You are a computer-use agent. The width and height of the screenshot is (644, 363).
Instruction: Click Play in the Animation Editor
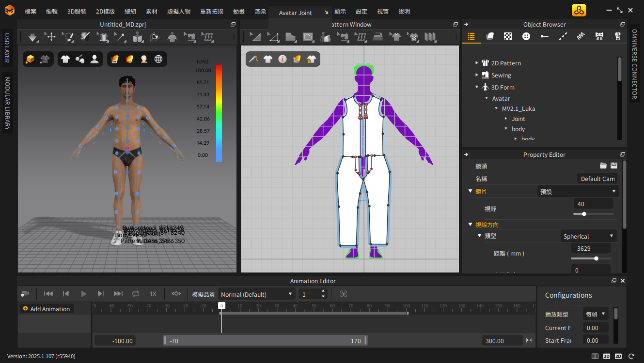(x=83, y=294)
